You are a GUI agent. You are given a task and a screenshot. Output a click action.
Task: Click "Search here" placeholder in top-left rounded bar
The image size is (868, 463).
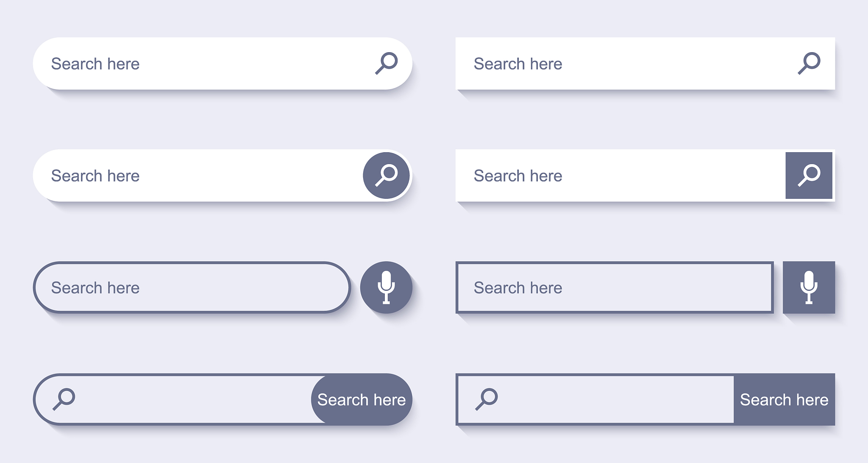click(95, 64)
